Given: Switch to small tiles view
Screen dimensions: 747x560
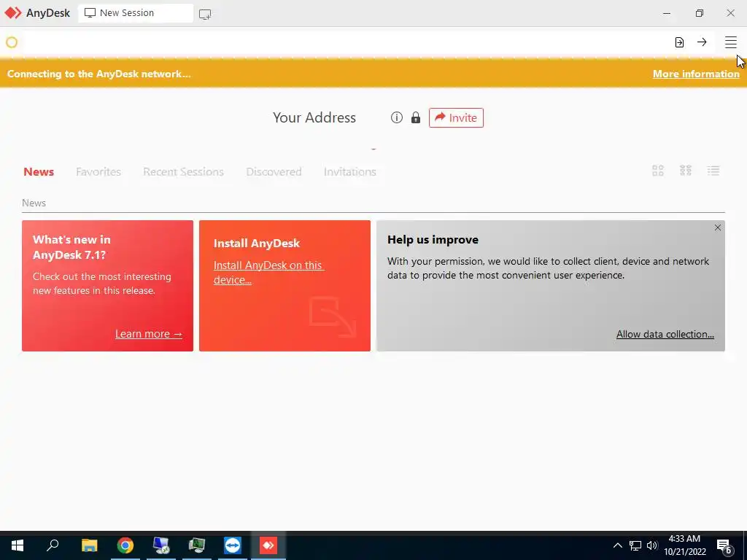Looking at the screenshot, I should [x=686, y=171].
